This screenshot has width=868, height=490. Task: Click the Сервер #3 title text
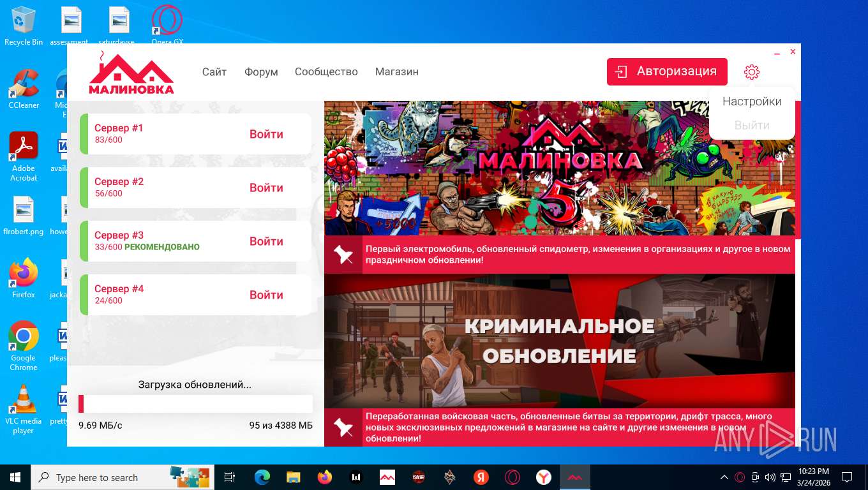pyautogui.click(x=119, y=235)
